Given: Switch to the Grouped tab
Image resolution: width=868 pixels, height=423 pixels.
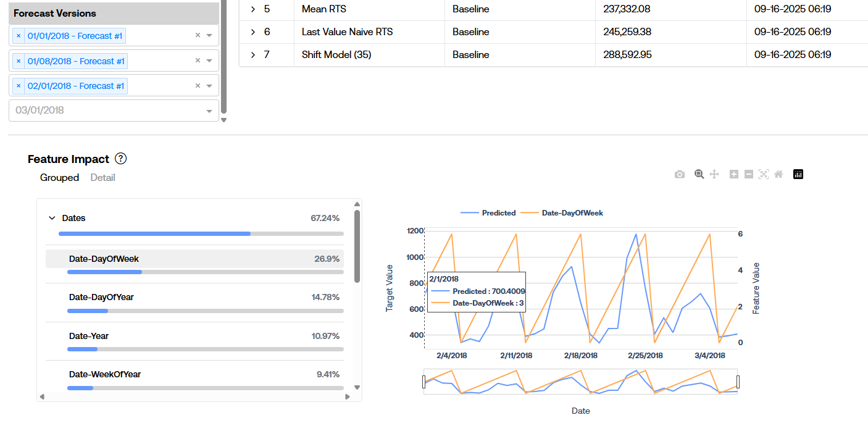Looking at the screenshot, I should pos(59,178).
